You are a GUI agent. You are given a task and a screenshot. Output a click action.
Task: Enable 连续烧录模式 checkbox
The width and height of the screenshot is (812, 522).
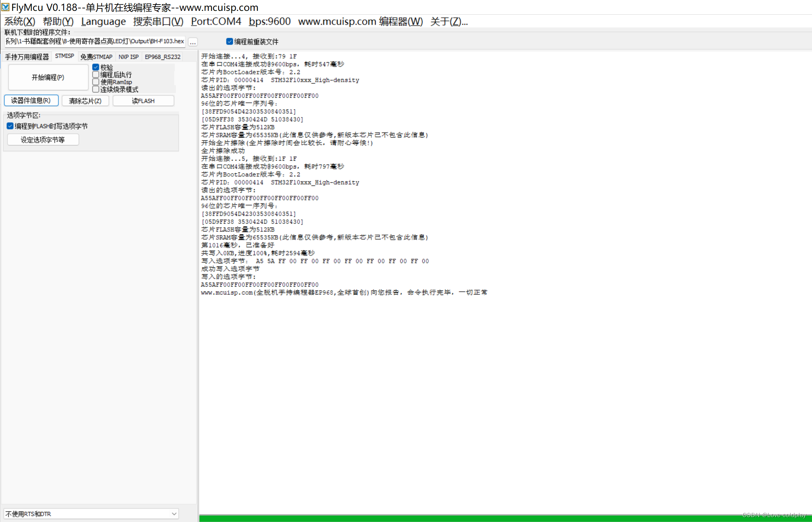115,90
